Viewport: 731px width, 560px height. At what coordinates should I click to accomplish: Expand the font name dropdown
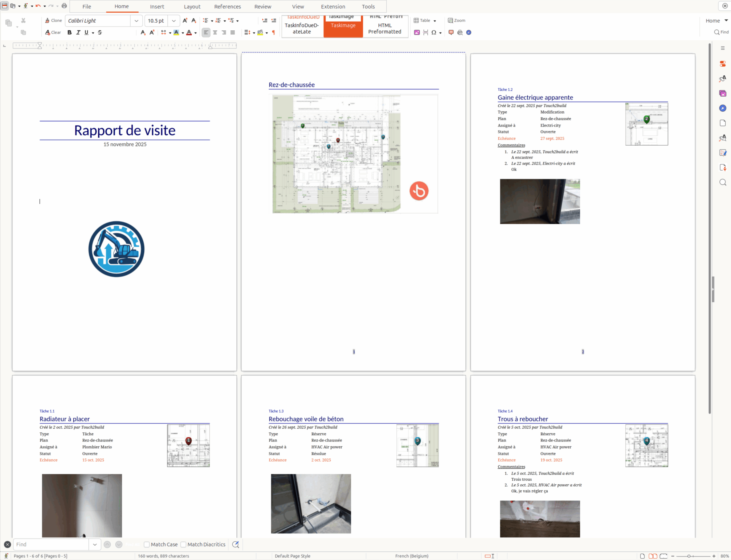[136, 21]
